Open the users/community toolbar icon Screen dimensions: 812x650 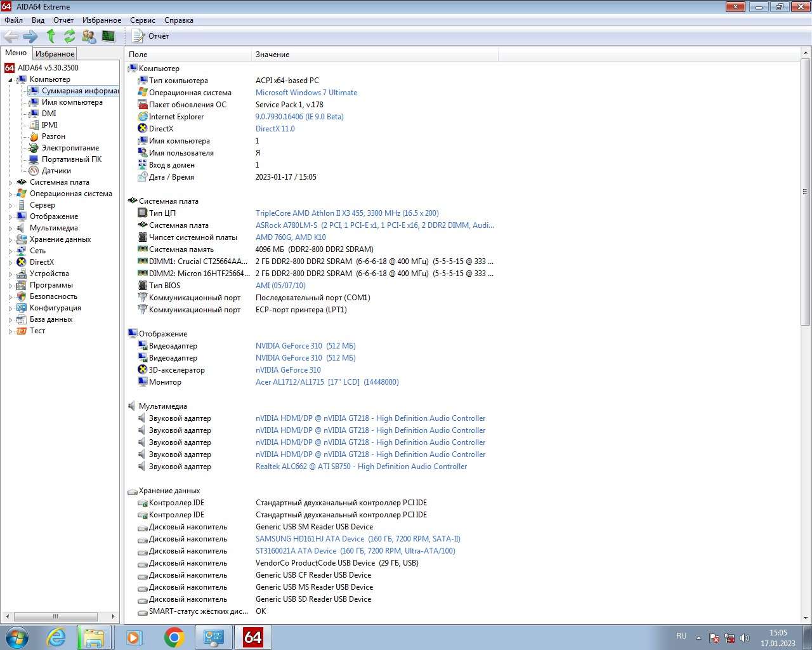[89, 36]
